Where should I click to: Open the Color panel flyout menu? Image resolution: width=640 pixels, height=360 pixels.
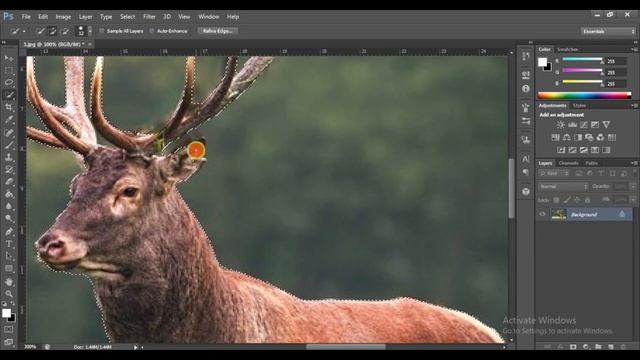[x=634, y=49]
